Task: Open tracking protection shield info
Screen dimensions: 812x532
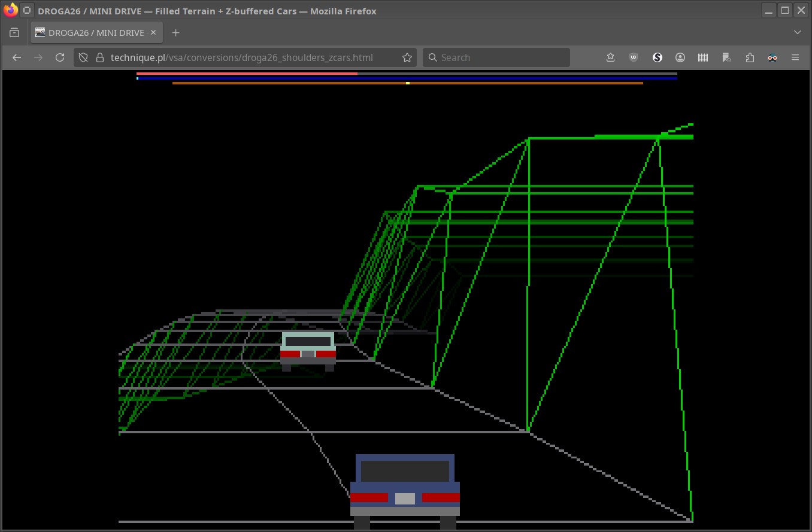Action: coord(84,57)
